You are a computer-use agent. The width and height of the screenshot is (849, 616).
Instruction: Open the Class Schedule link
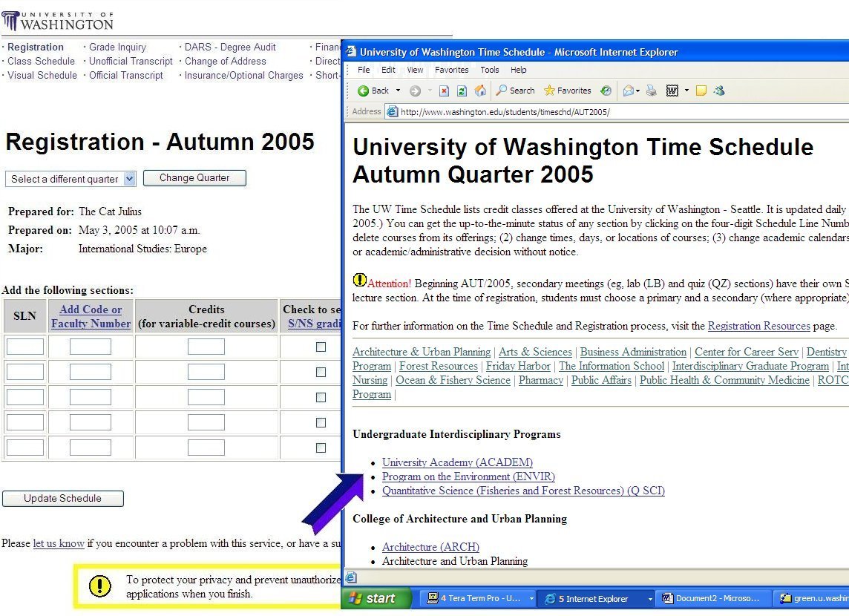[x=41, y=61]
